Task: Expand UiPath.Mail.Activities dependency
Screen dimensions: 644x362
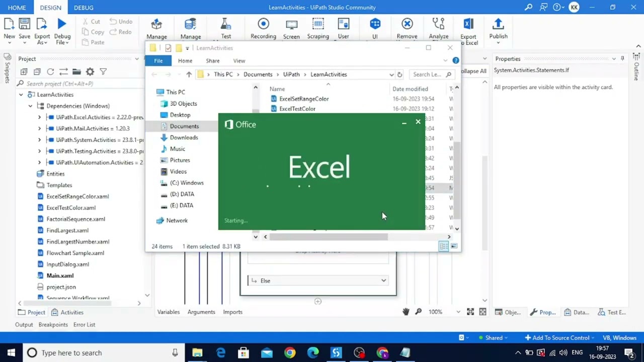Action: [39, 128]
